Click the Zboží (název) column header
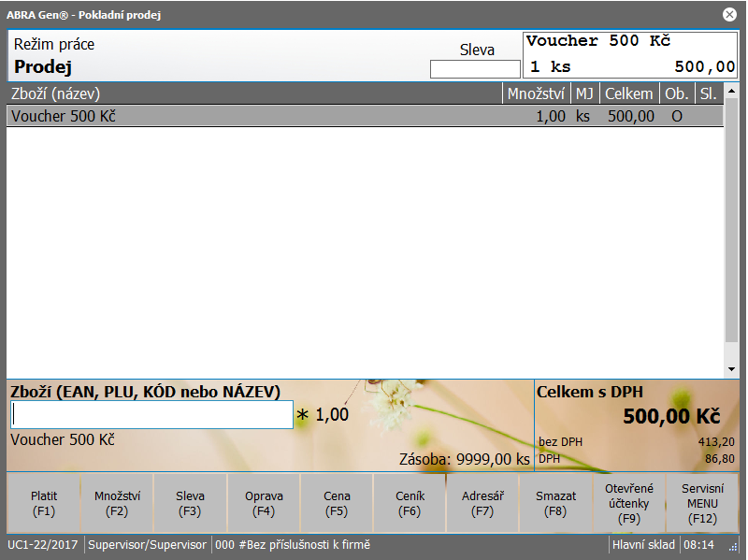 point(252,93)
